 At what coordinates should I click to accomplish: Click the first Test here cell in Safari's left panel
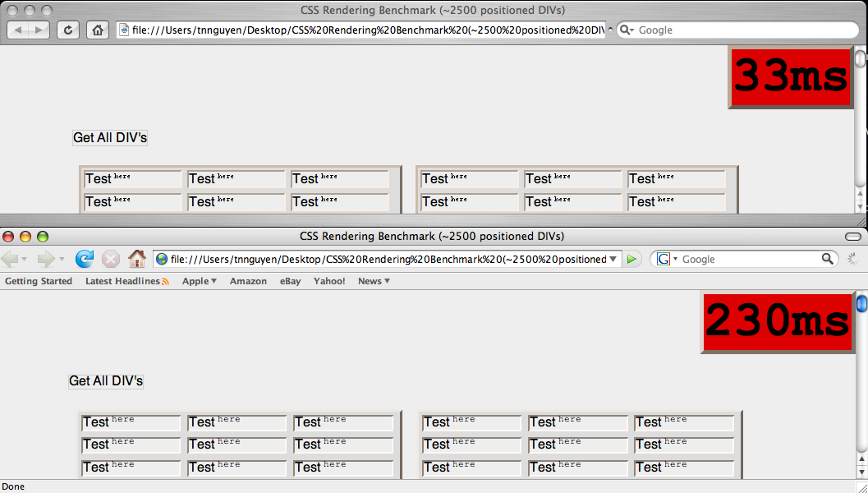point(132,179)
